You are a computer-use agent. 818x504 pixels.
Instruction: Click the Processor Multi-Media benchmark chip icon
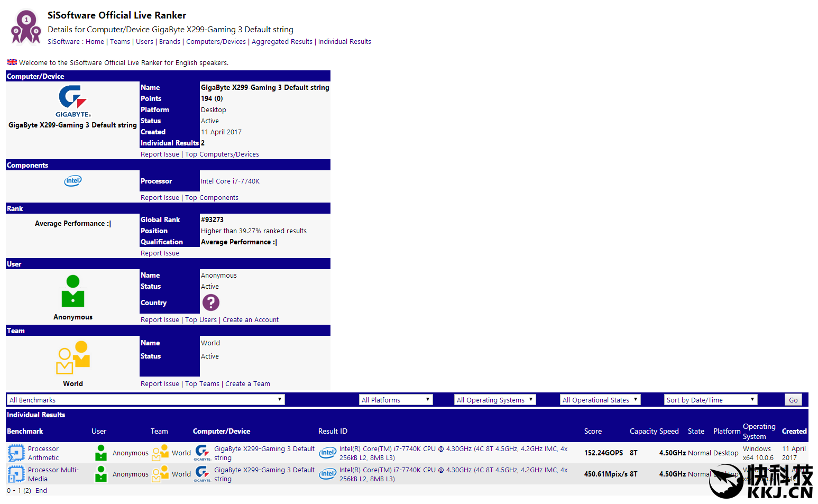coord(16,474)
